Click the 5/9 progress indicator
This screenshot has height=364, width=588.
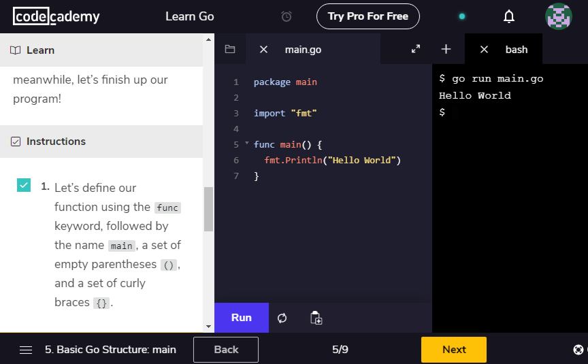[x=340, y=350]
